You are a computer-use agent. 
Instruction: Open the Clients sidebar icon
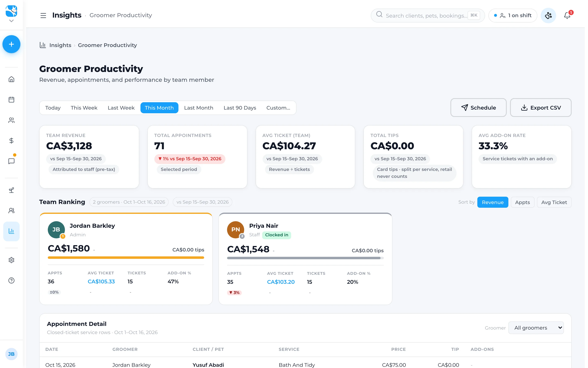(11, 120)
